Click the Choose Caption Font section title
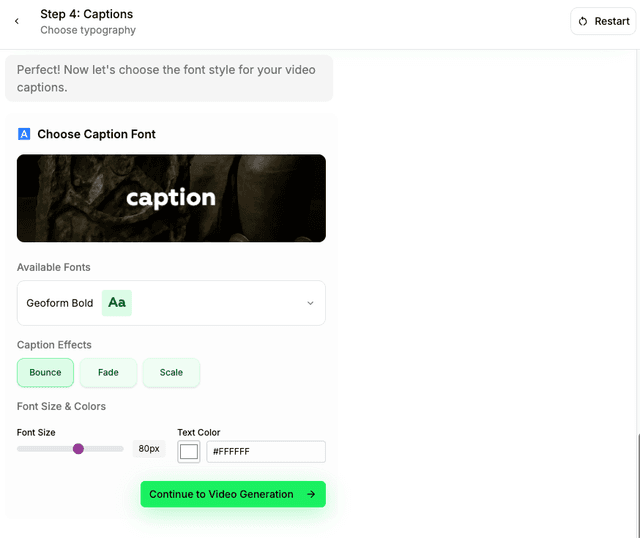Screen dimensions: 640x538 [96, 134]
